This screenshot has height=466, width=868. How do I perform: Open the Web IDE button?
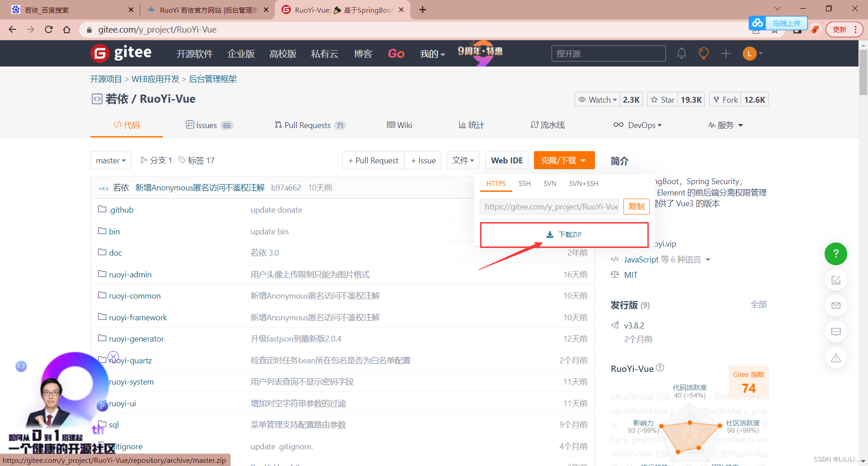click(x=507, y=160)
